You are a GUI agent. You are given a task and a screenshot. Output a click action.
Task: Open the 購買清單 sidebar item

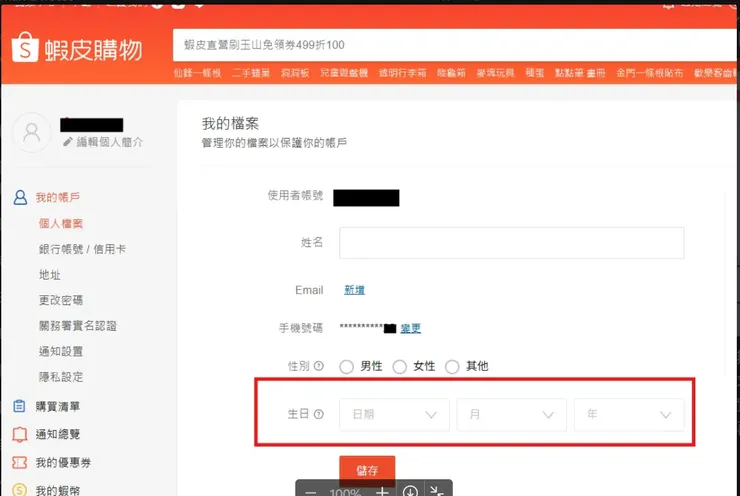[58, 406]
